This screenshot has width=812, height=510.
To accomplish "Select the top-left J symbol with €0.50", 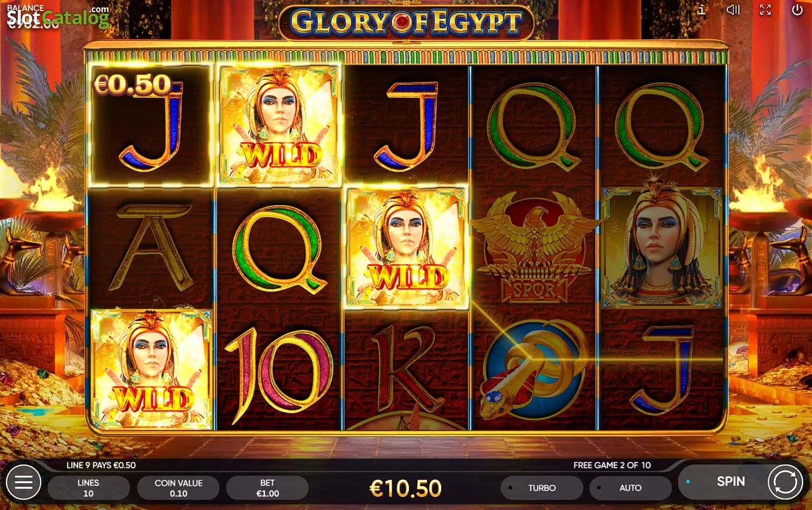I will click(x=151, y=126).
